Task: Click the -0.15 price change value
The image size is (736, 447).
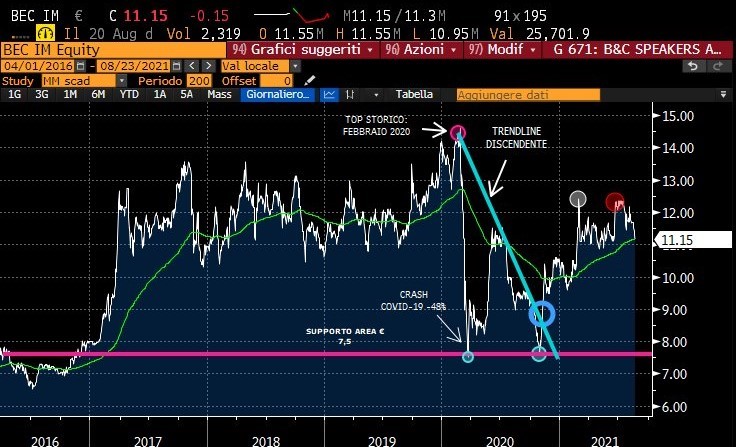Action: point(209,15)
